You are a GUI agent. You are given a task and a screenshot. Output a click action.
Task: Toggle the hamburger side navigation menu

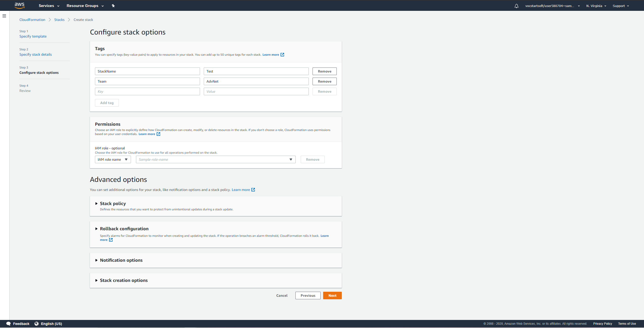(4, 16)
